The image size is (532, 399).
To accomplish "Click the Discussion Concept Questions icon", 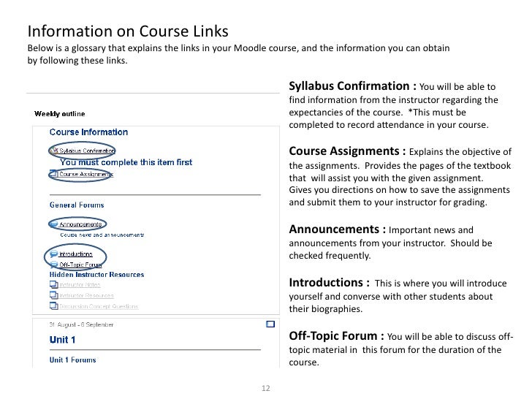I will coord(53,305).
